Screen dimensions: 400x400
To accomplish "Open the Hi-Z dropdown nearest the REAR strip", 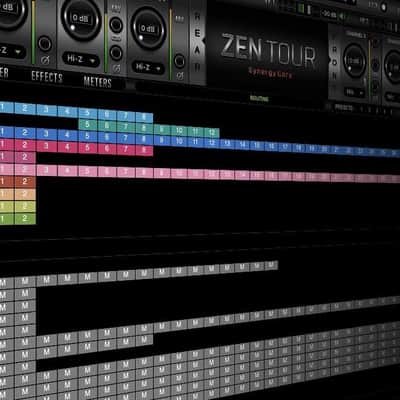I will click(148, 67).
